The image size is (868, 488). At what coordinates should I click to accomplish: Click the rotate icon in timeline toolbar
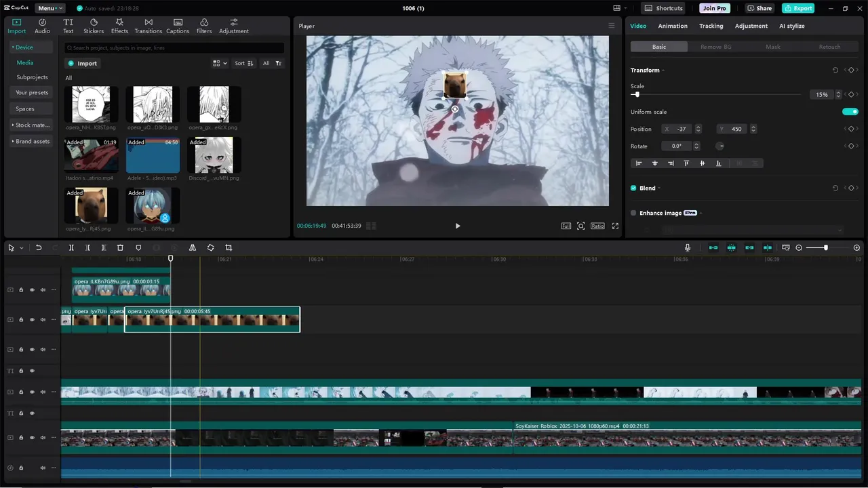click(x=210, y=247)
